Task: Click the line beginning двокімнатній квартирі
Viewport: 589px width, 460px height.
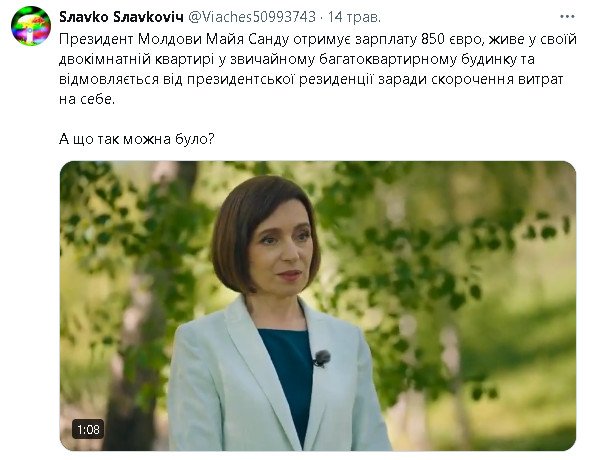Action: (297, 59)
